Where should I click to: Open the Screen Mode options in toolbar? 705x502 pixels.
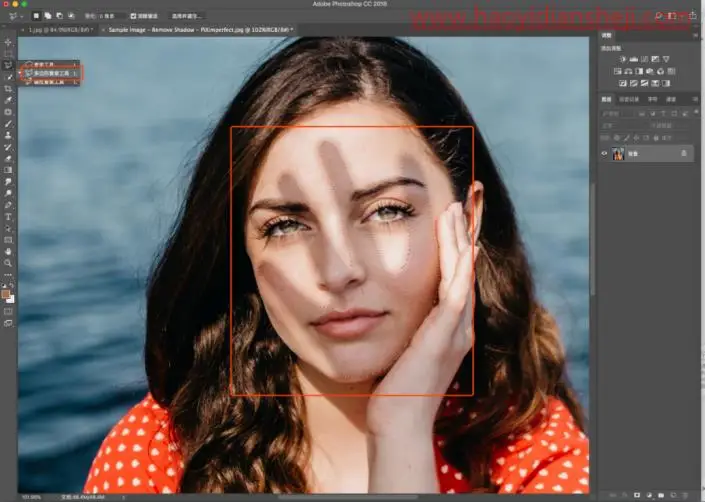(x=8, y=323)
